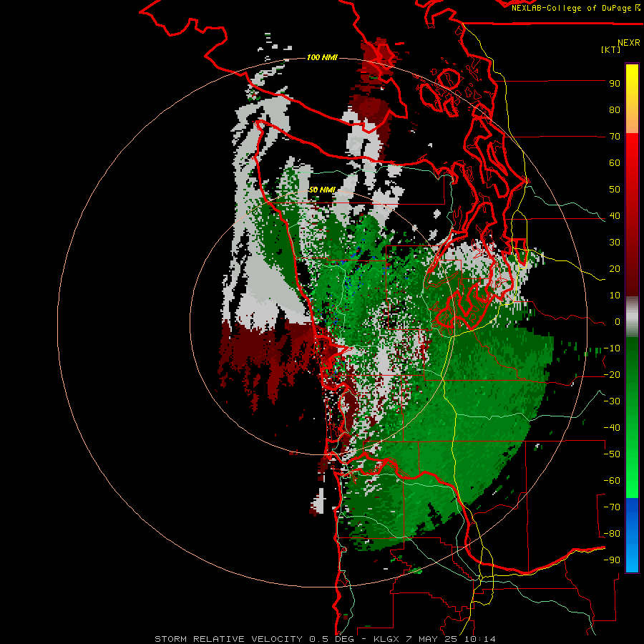Click "STORM RELATIVE VELOCITY" in the bottom caption

pos(228,639)
